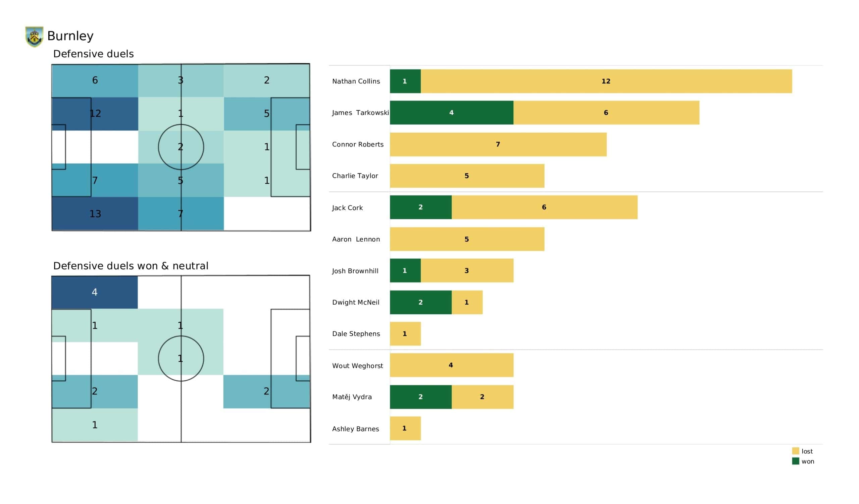This screenshot has height=504, width=859.
Task: Click the Defensive duels heading
Action: 93,54
